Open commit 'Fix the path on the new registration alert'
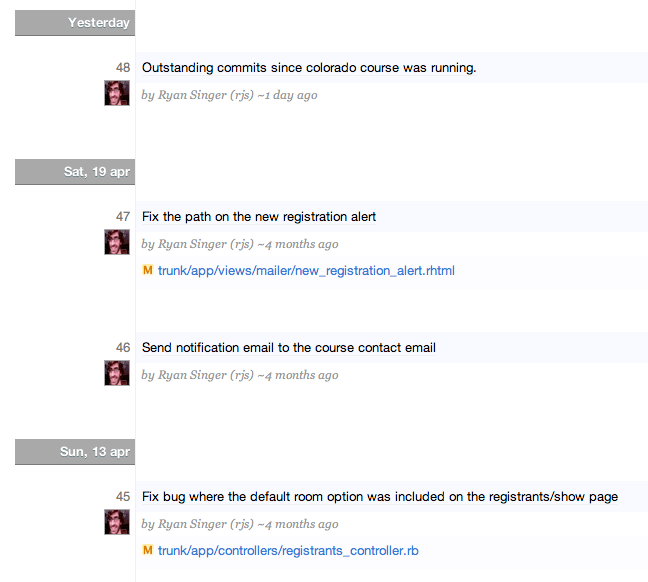Screen dimensions: 648x582 click(259, 217)
